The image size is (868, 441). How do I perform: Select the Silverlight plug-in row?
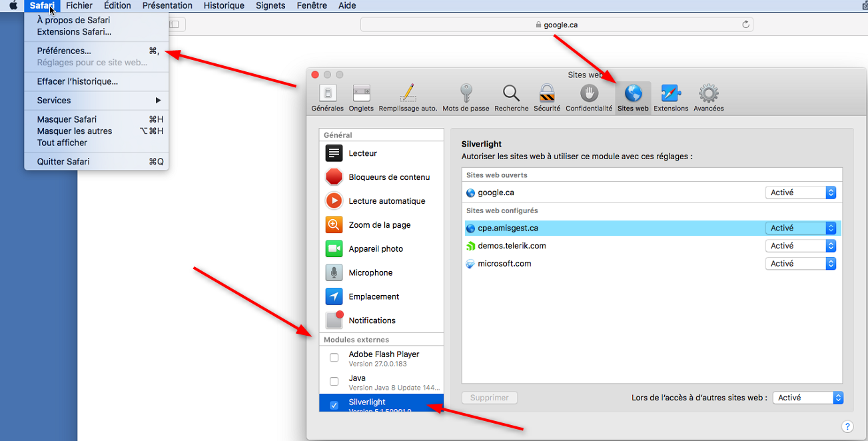point(381,403)
